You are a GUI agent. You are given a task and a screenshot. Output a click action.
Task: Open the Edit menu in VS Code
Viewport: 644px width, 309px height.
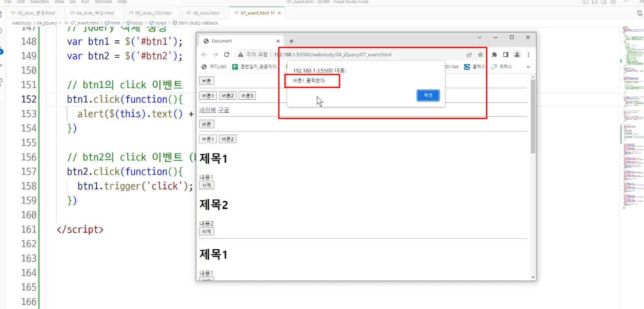[21, 2]
